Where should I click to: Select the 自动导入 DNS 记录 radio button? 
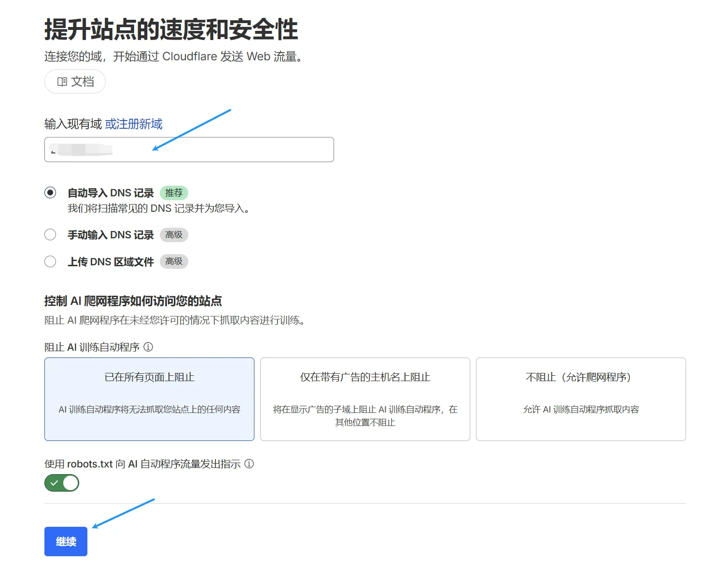pos(50,193)
